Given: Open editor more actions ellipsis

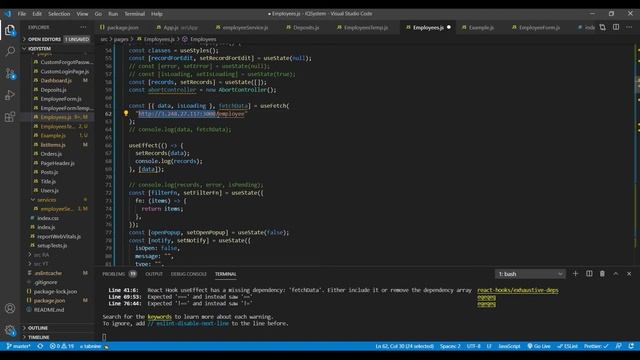Looking at the screenshot, I should pos(629,27).
